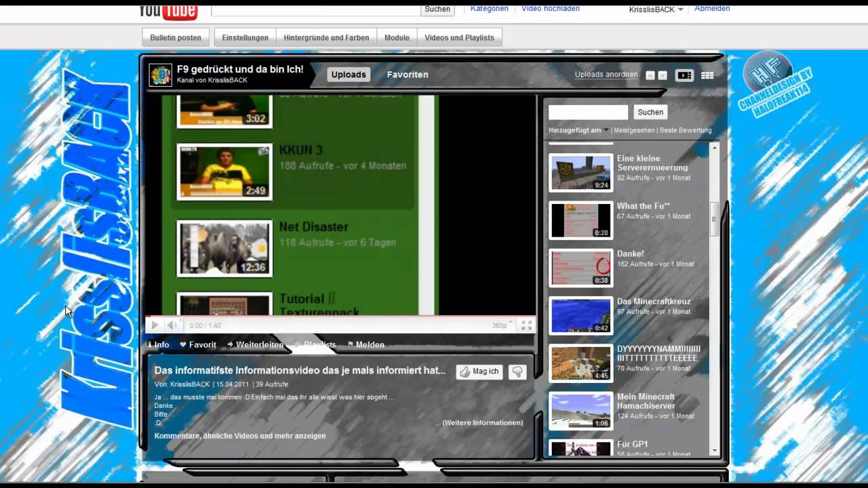The height and width of the screenshot is (488, 868).
Task: Enter fullscreen mode in player
Action: coord(526,325)
